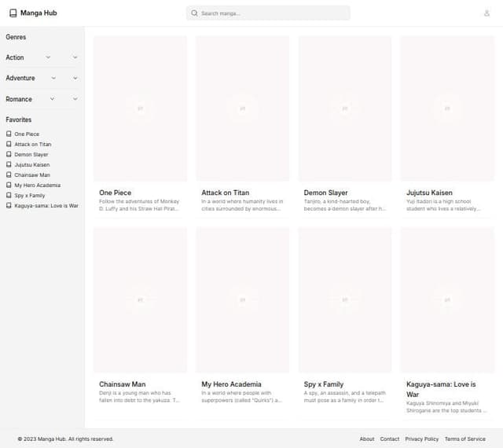Image resolution: width=503 pixels, height=448 pixels.
Task: Click book icon beside Jujutsu Kaisen favorite
Action: point(9,164)
